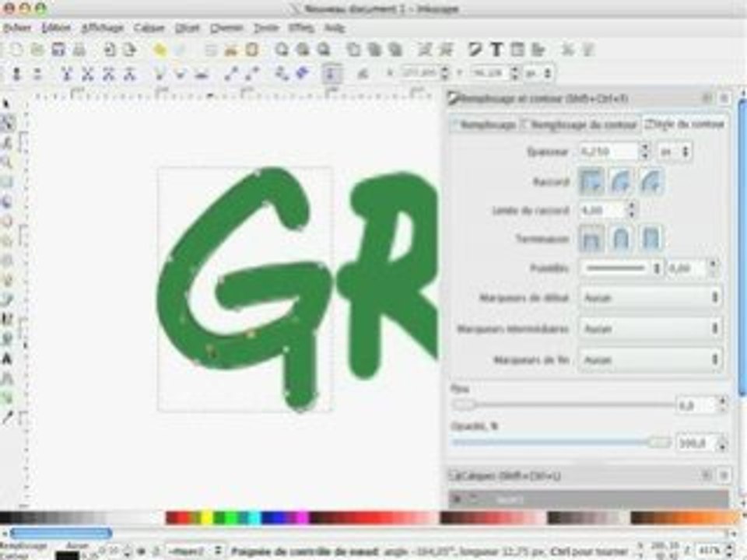Viewport: 747px width, 560px height.
Task: Click Show node handles toggle icon
Action: (331, 74)
